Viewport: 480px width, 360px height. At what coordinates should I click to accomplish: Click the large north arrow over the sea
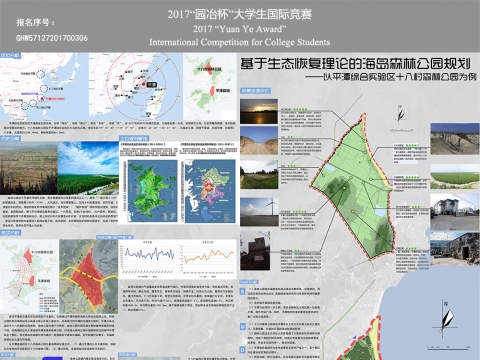pyautogui.click(x=446, y=319)
